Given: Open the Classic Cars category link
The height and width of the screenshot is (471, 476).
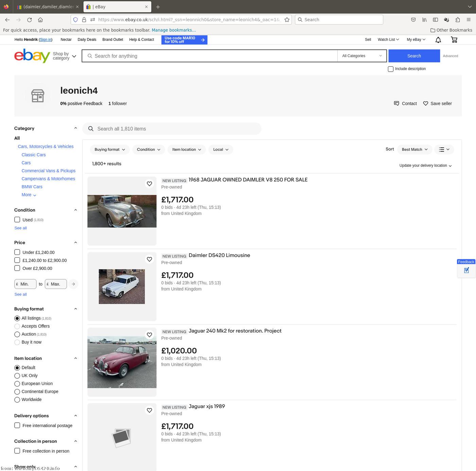Looking at the screenshot, I should (34, 155).
